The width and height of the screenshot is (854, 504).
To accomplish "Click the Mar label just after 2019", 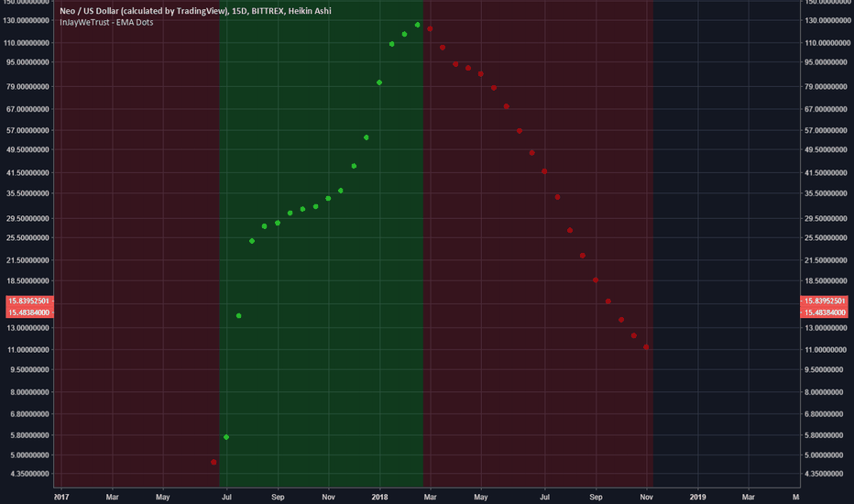I will click(x=749, y=497).
